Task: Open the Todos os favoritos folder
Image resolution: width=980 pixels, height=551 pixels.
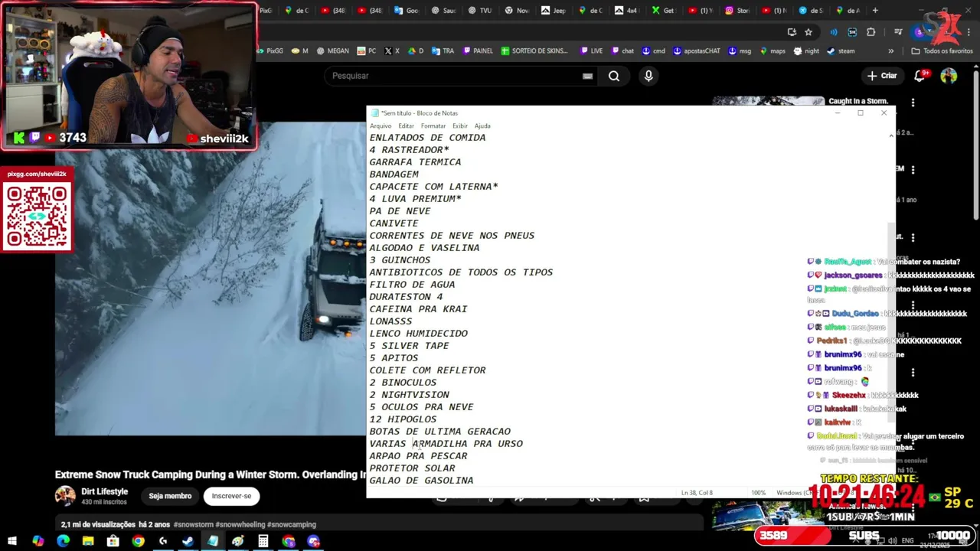Action: click(x=942, y=51)
